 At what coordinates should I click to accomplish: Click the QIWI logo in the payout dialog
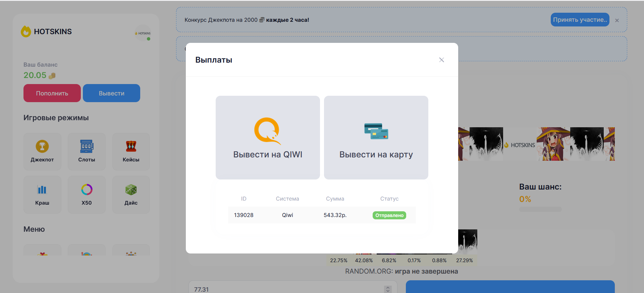pyautogui.click(x=267, y=131)
